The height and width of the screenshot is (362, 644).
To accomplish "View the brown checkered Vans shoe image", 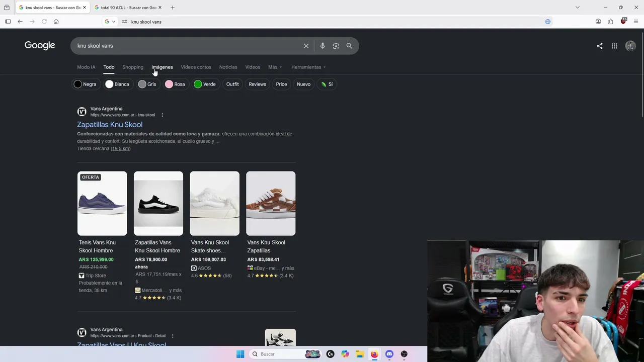I will pyautogui.click(x=271, y=203).
